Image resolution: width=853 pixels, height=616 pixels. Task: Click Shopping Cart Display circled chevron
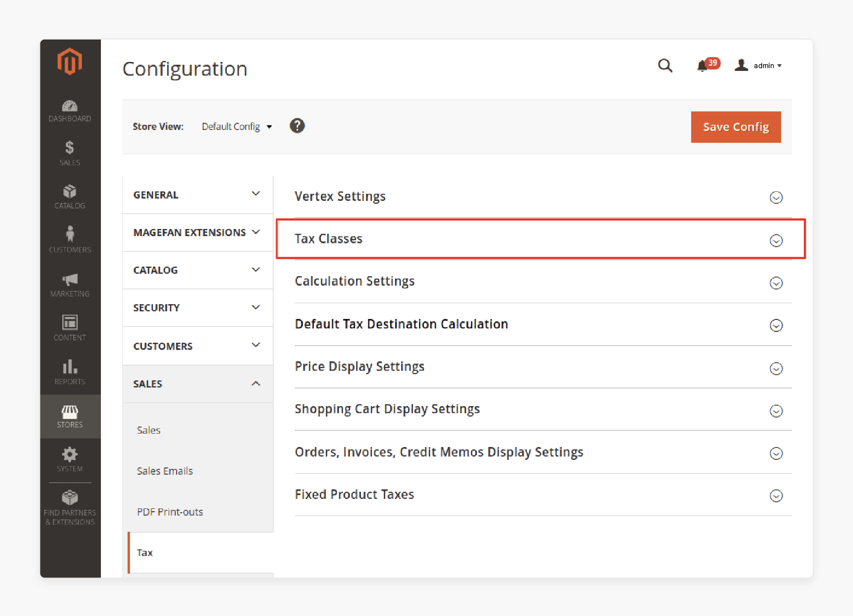776,411
